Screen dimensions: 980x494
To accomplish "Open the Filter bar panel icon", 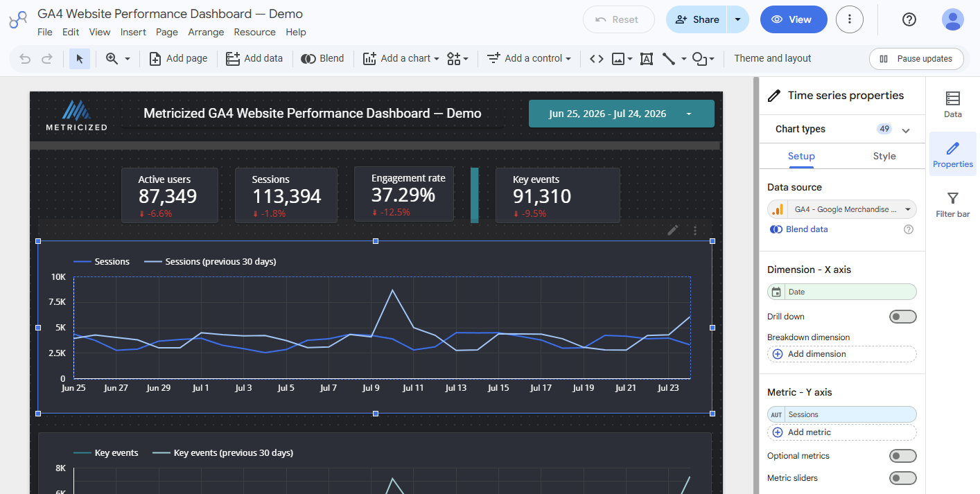I will 953,204.
